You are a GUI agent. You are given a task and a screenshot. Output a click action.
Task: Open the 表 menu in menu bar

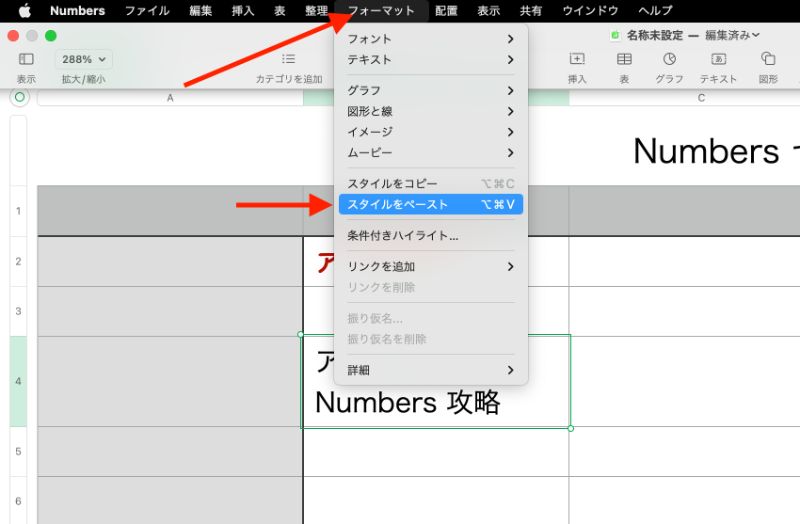click(280, 10)
